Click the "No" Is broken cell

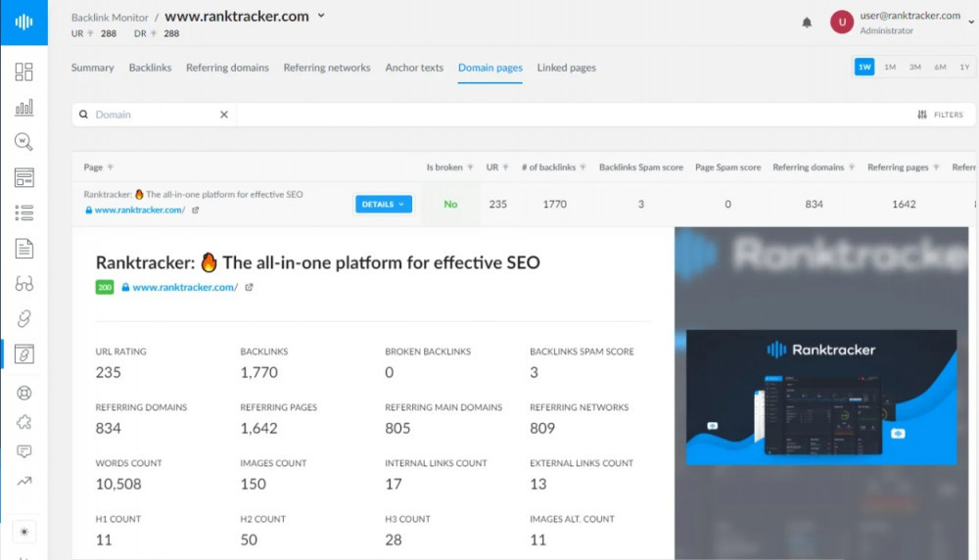click(450, 205)
